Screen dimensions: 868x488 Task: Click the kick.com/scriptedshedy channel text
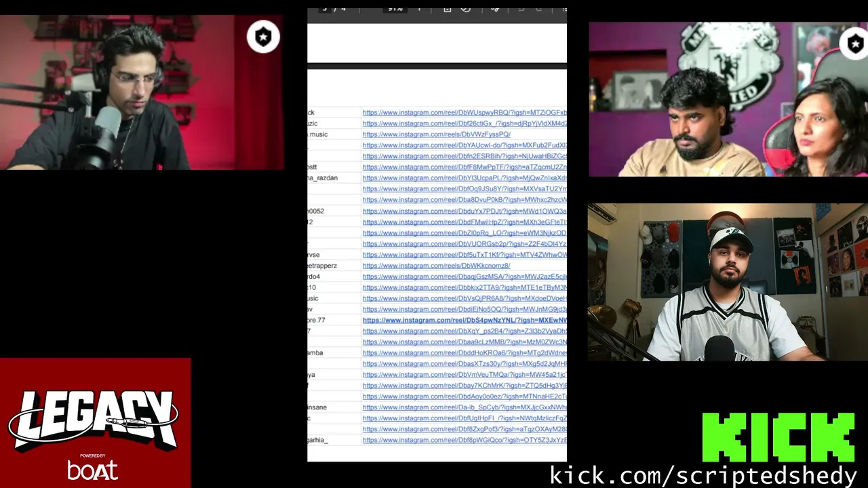coord(703,475)
